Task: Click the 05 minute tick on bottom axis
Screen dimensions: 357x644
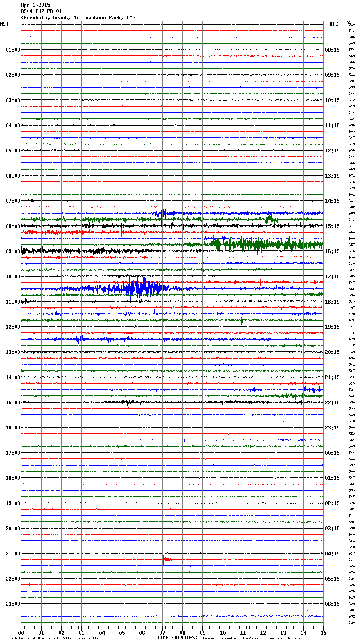Action: 122,633
